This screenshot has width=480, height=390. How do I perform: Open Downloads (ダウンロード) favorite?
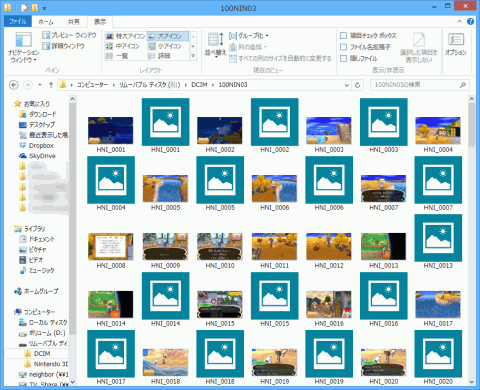point(38,114)
